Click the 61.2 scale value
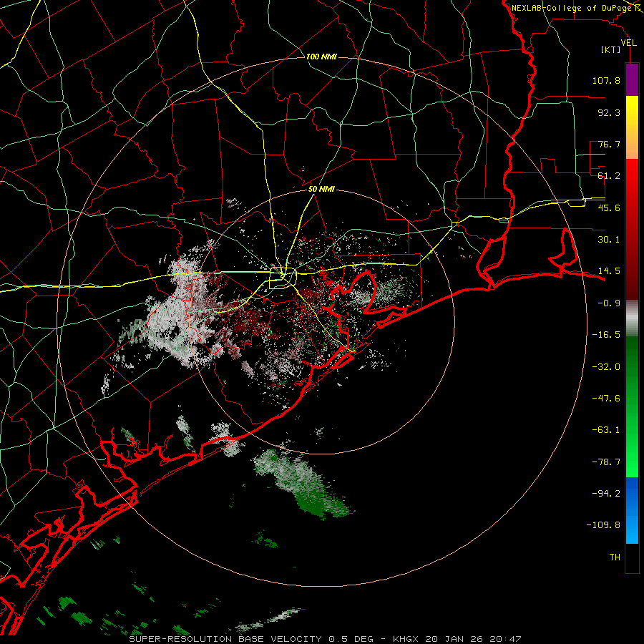The image size is (644, 644). click(x=609, y=176)
